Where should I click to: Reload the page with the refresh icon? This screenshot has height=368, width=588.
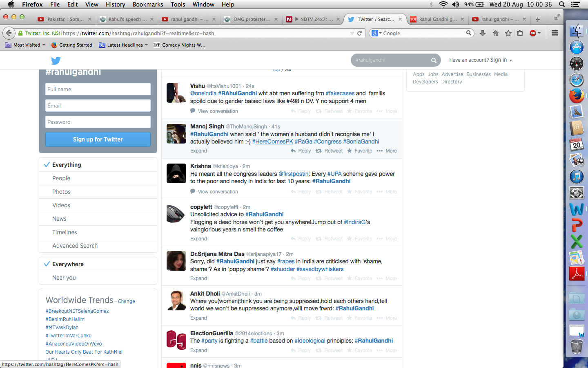(360, 33)
